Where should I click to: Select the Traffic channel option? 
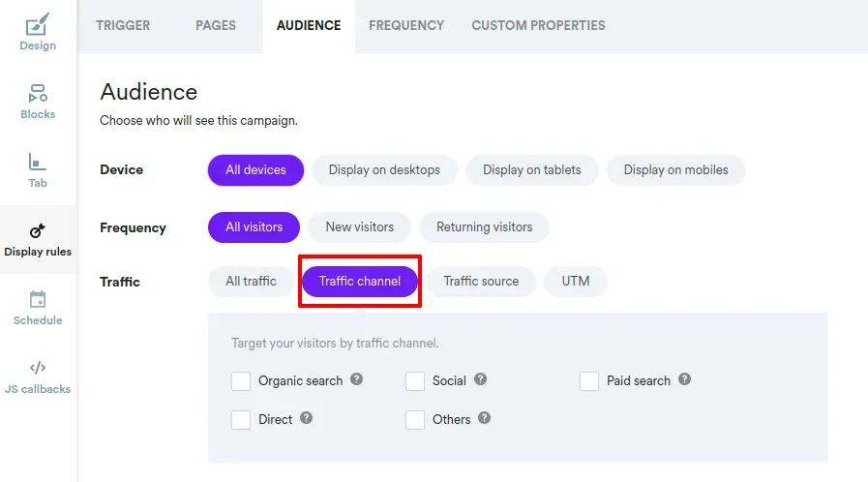click(x=359, y=281)
